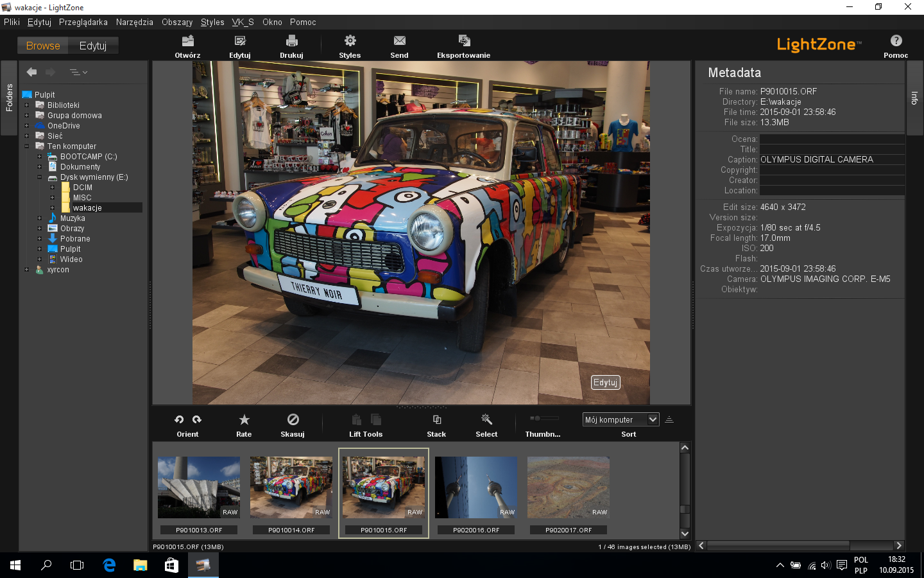Go forward with the folder forward arrow
Viewport: 924px width, 578px height.
click(50, 73)
